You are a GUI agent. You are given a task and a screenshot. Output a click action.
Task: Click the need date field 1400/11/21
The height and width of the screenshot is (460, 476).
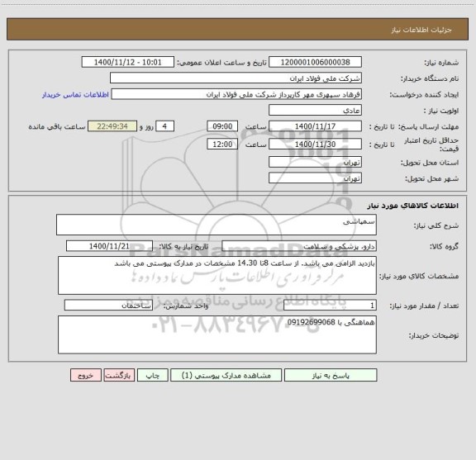(x=109, y=246)
